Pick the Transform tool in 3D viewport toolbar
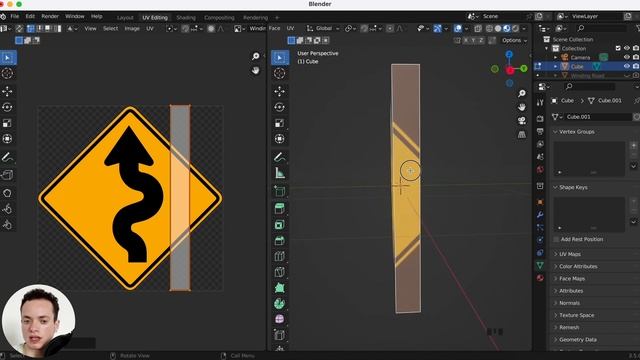Image resolution: width=640 pixels, height=360 pixels. 280,139
